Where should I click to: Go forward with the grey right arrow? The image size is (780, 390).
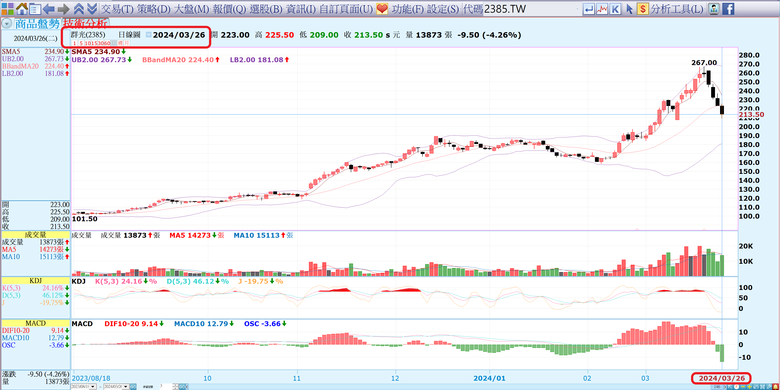(x=63, y=8)
